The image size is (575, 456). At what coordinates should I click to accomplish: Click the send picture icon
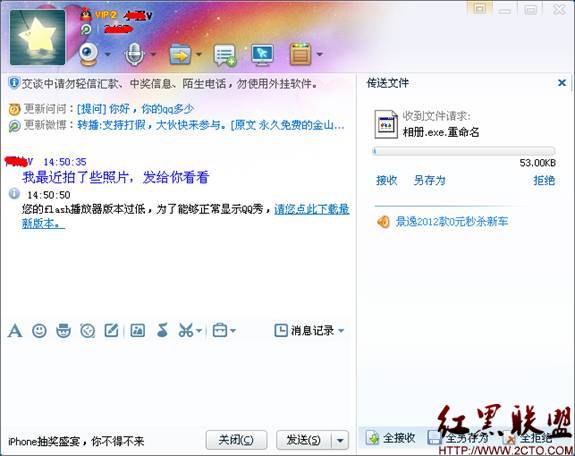(138, 331)
